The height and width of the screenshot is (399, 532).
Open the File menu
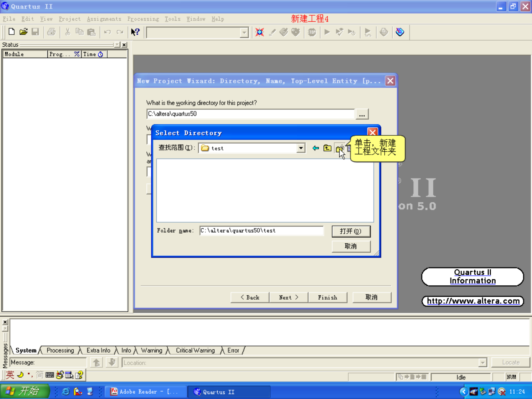click(x=9, y=19)
